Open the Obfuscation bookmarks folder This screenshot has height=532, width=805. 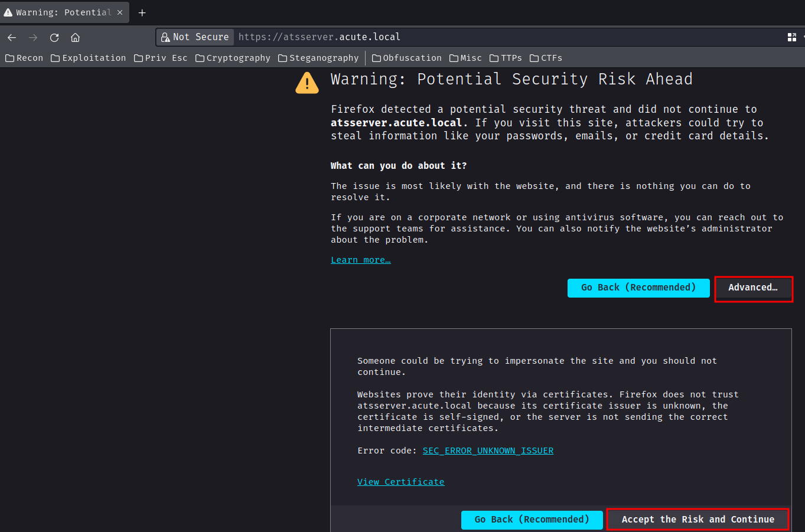[407, 58]
